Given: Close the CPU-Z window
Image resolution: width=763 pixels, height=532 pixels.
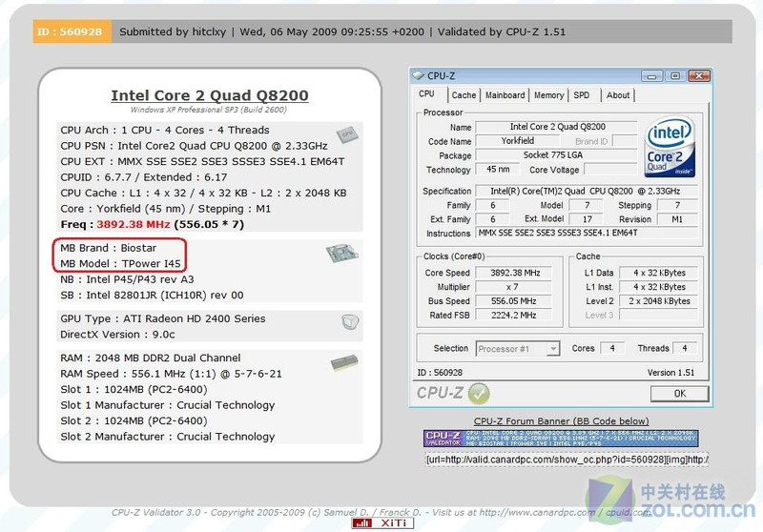Looking at the screenshot, I should click(x=699, y=76).
